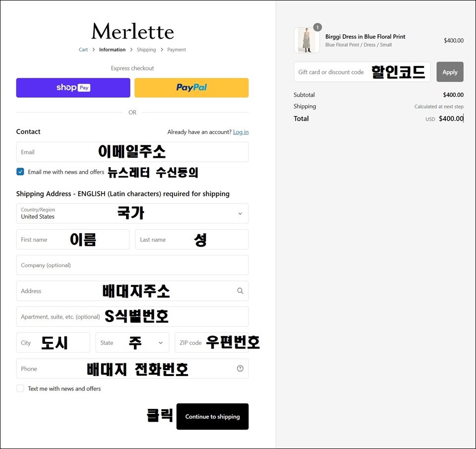Click the 'Total' label in order summary
476x449 pixels.
pyautogui.click(x=301, y=119)
